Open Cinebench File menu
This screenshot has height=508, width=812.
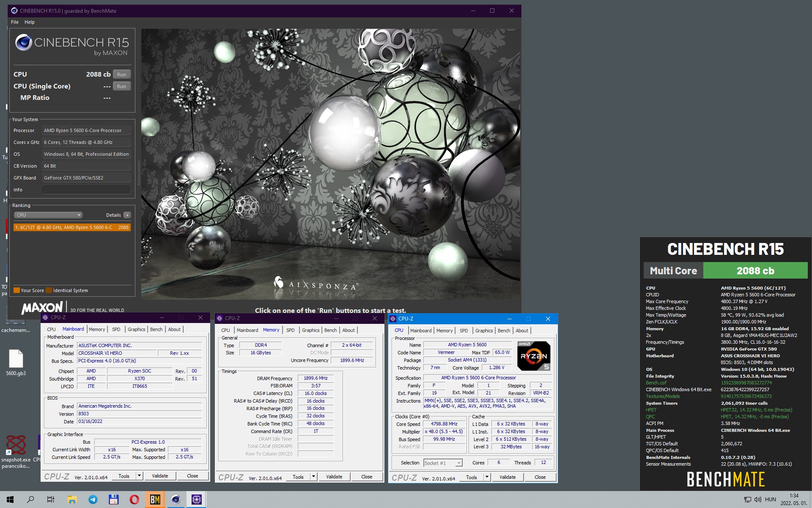coord(15,22)
